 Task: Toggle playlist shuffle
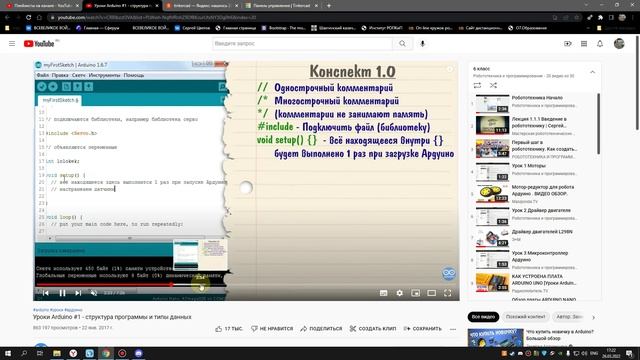(x=493, y=85)
